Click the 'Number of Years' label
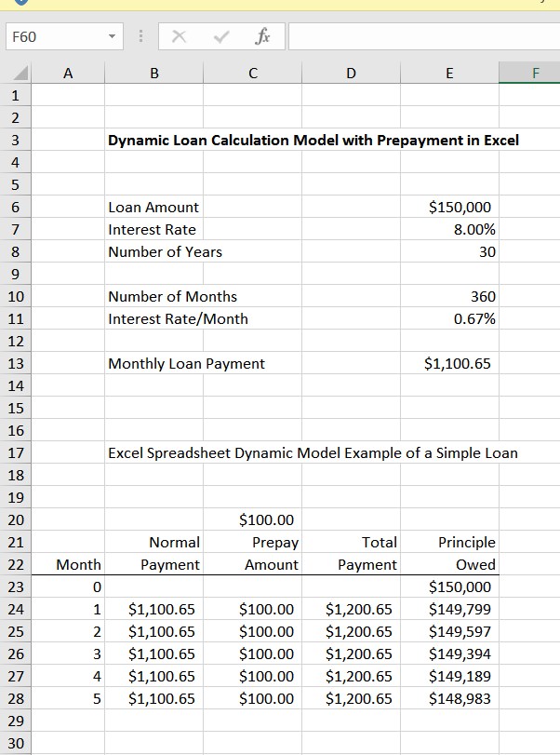 pos(165,252)
